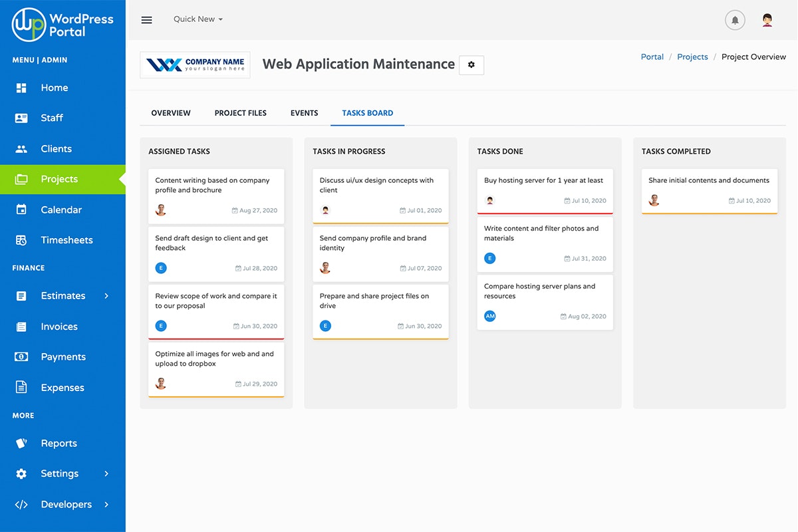Image resolution: width=798 pixels, height=532 pixels.
Task: Click the Reports sidebar icon
Action: coord(21,443)
